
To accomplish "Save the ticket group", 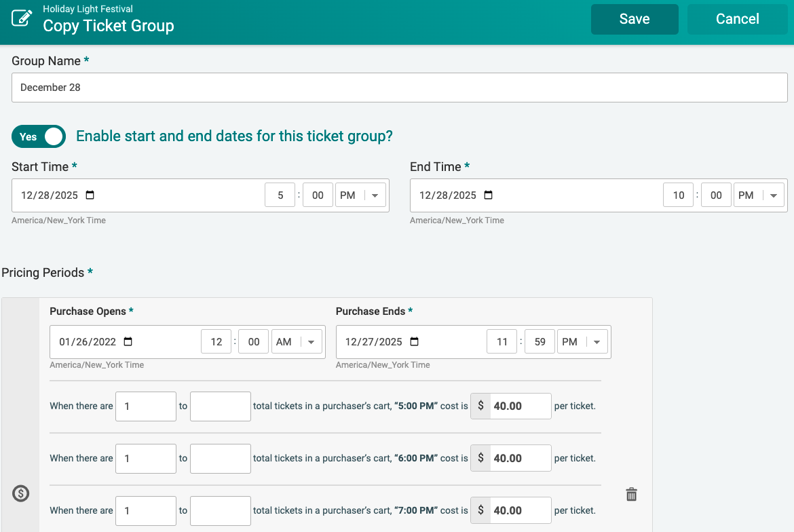I will click(635, 19).
